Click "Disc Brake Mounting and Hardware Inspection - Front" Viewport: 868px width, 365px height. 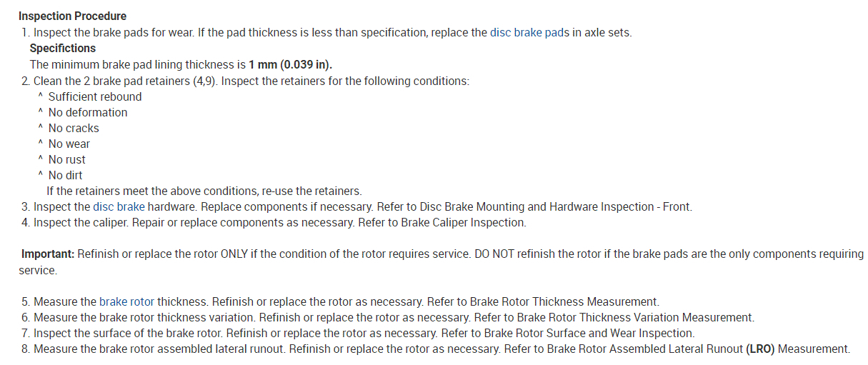(554, 207)
